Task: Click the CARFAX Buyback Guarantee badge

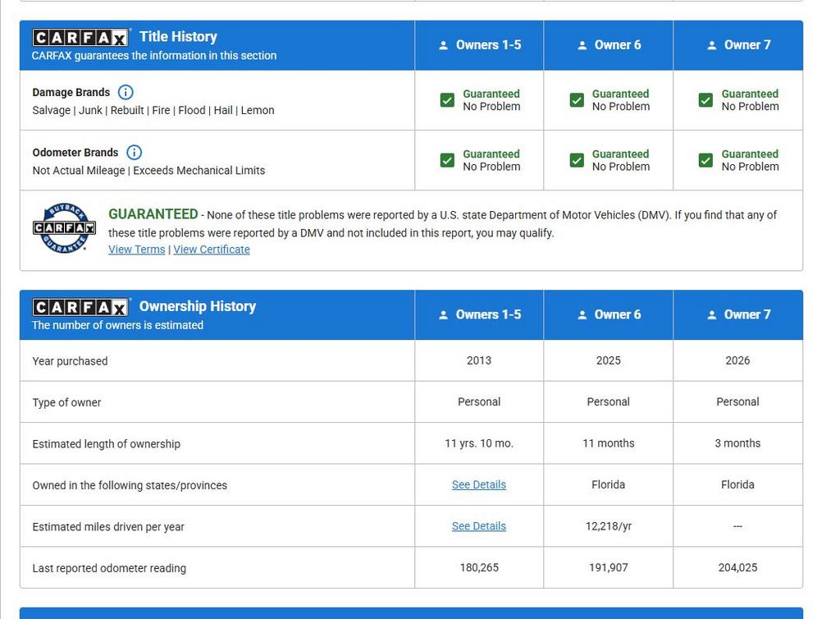Action: (64, 227)
